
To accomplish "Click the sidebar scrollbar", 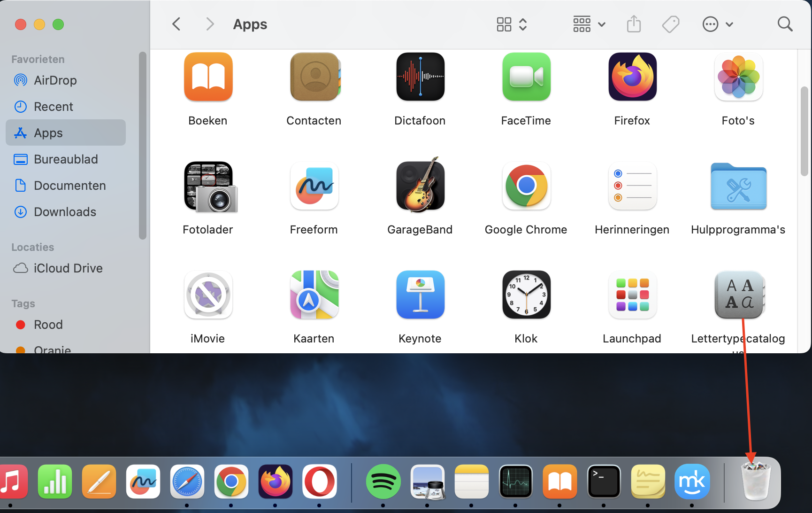I will point(141,146).
